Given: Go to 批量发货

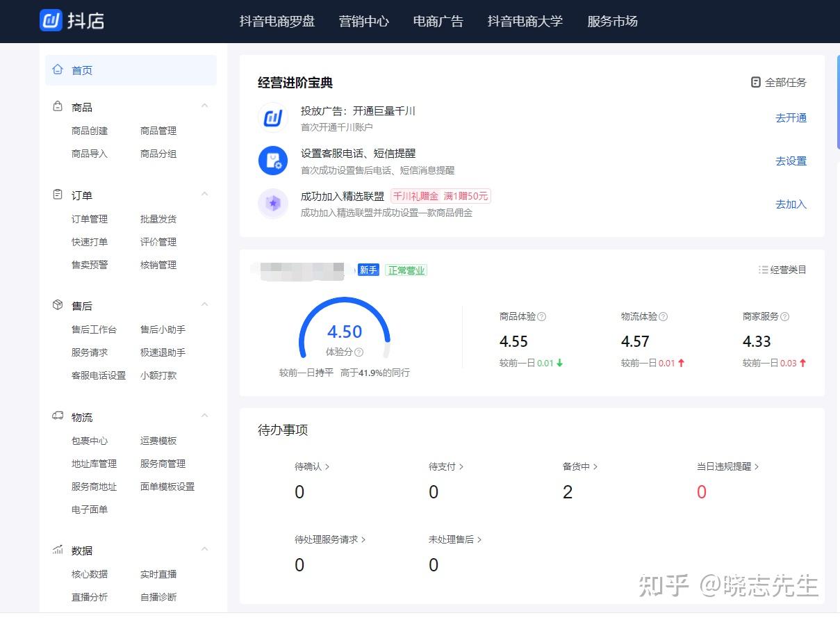Looking at the screenshot, I should [x=158, y=219].
